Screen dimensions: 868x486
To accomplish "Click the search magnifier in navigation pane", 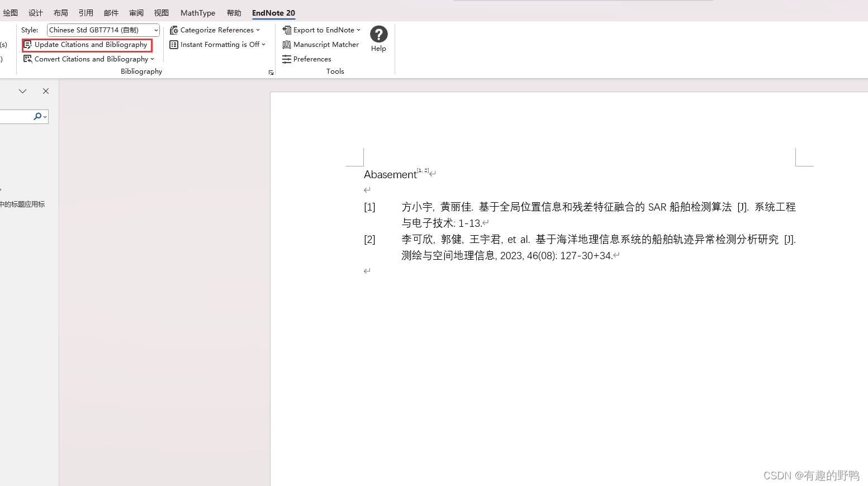I will coord(37,116).
